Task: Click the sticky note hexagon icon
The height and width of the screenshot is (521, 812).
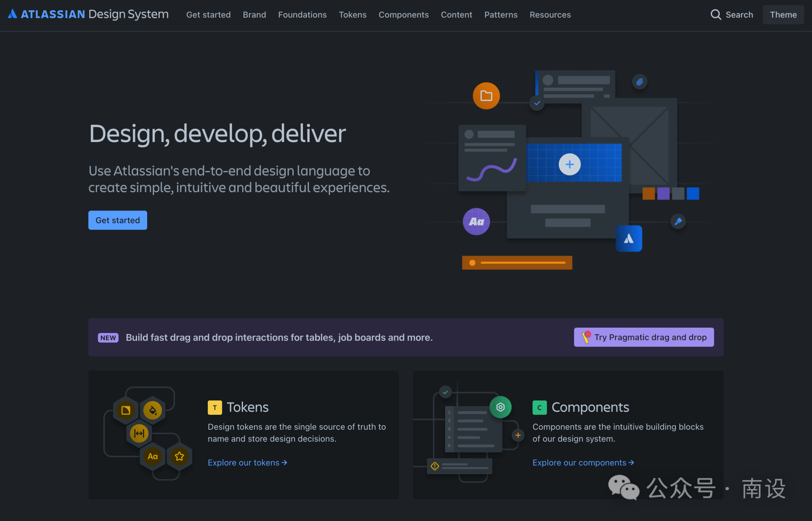Action: click(x=126, y=410)
